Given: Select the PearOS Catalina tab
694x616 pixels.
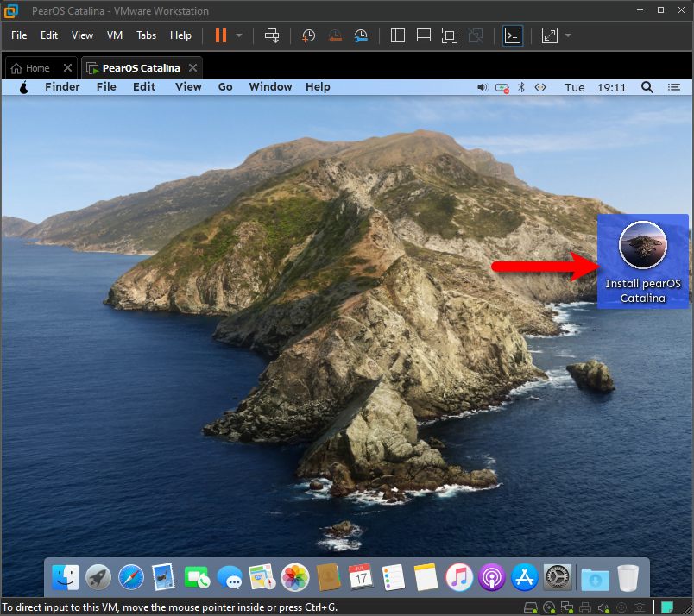Looking at the screenshot, I should click(141, 68).
